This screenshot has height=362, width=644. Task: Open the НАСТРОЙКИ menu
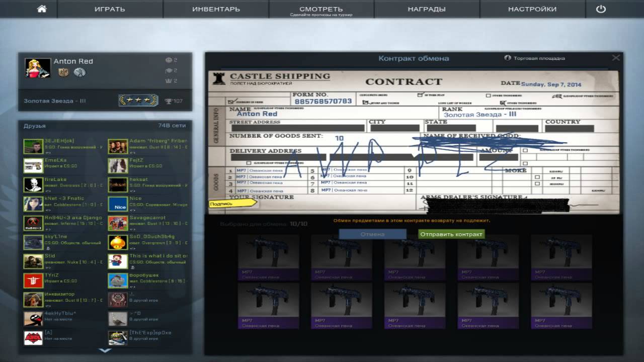(x=532, y=9)
